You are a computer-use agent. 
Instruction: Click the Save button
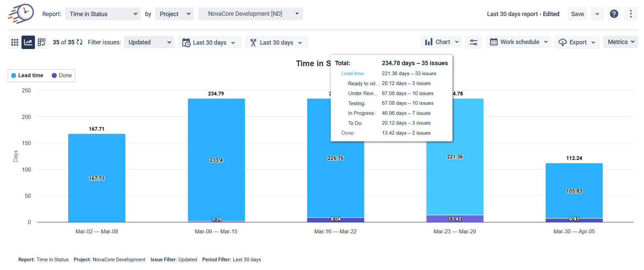coord(577,14)
